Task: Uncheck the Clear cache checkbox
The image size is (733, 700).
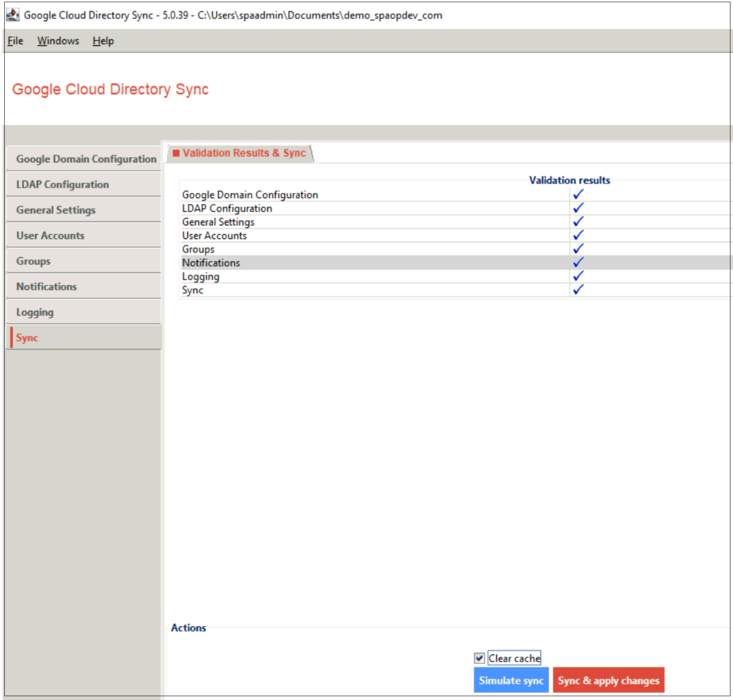Action: (x=479, y=658)
